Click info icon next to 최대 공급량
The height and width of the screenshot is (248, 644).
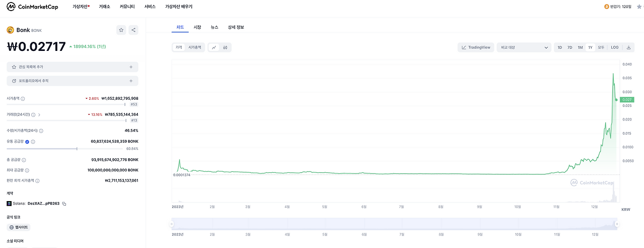pyautogui.click(x=27, y=170)
